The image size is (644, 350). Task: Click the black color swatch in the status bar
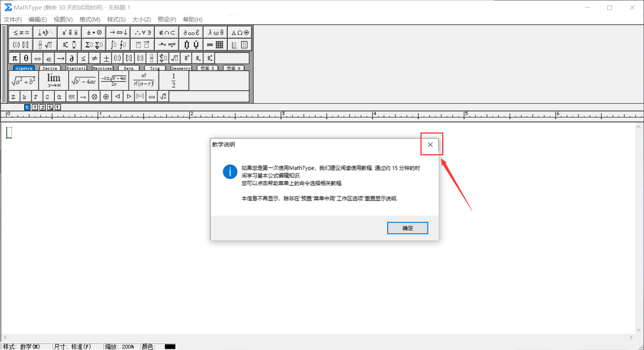170,347
